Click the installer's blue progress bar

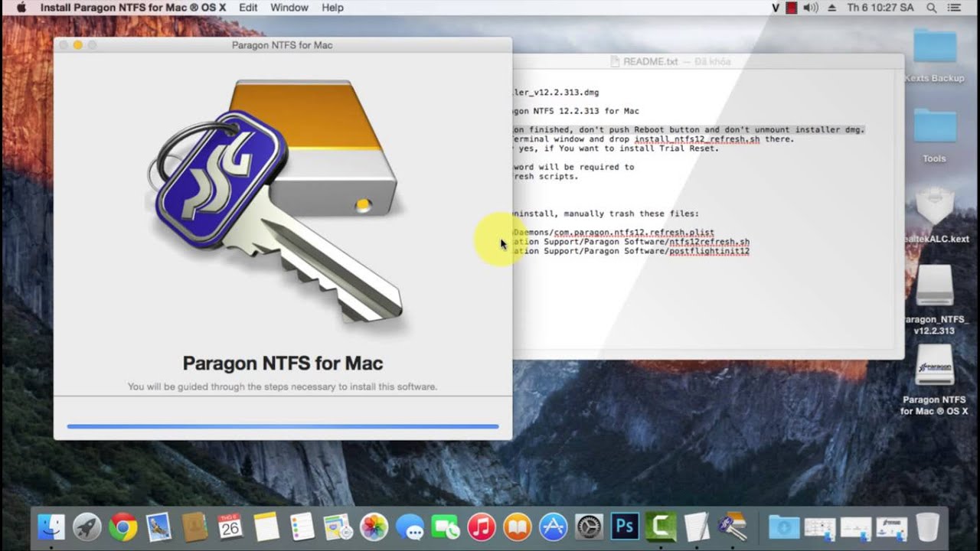pos(283,426)
